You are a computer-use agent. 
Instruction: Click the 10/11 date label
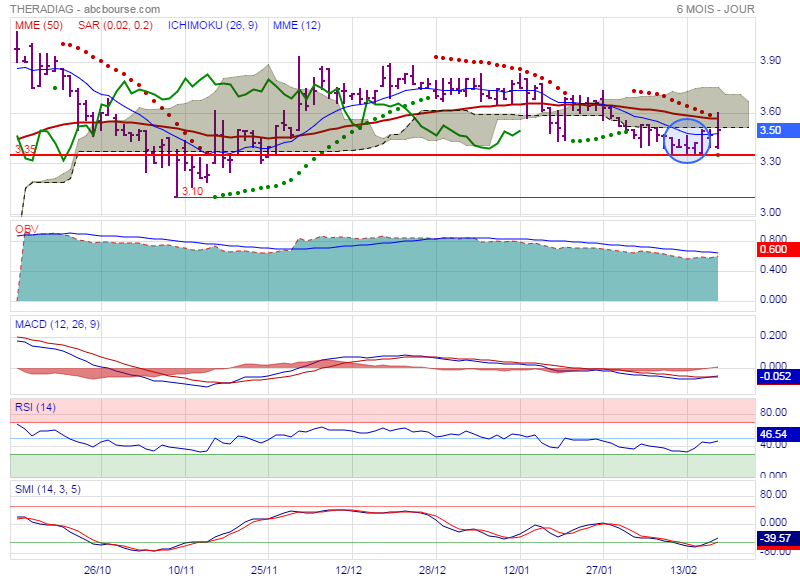(x=181, y=570)
